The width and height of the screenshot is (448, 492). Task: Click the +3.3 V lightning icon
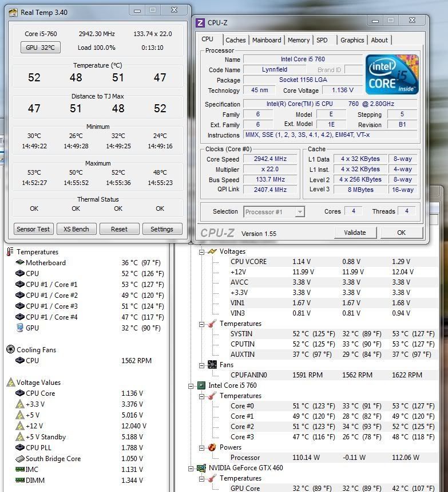click(20, 404)
